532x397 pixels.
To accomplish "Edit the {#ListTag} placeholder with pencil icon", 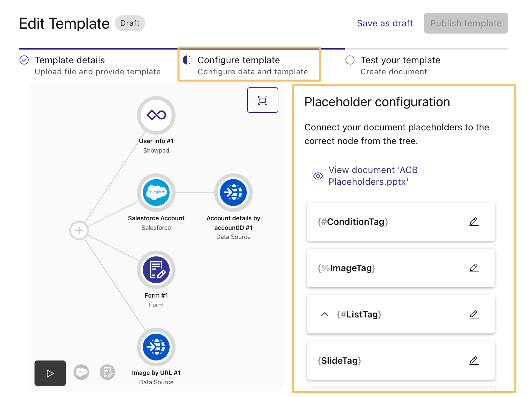I will [x=474, y=314].
